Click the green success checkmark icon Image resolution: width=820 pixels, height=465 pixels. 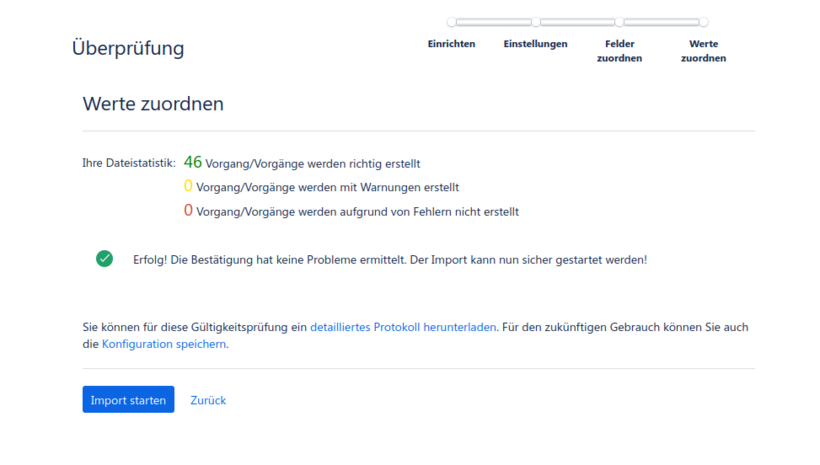[x=105, y=258]
